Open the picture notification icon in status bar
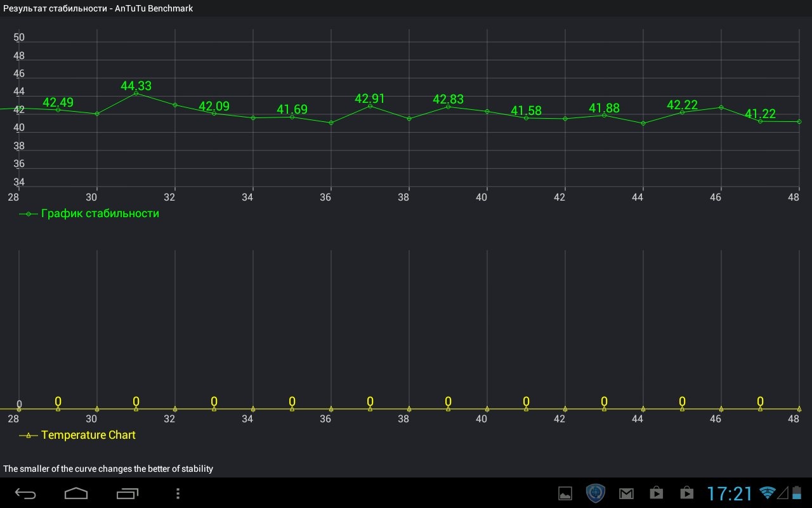The width and height of the screenshot is (812, 508). click(x=565, y=493)
